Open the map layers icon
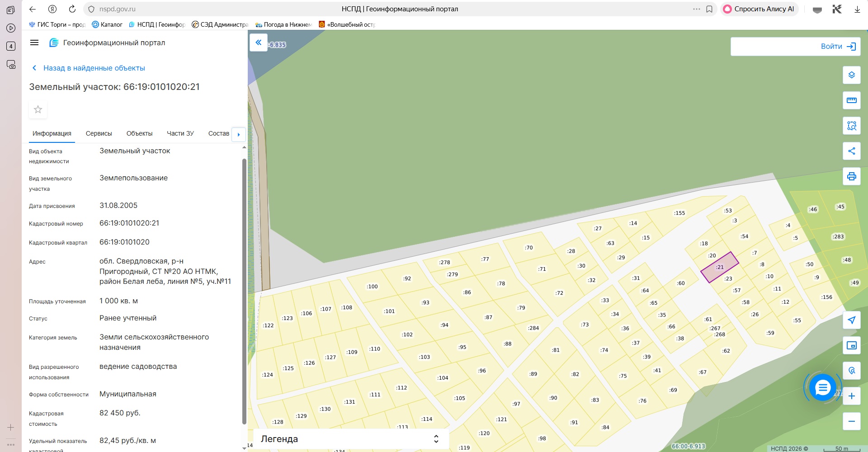Screen dimensions: 868x452 pos(851,75)
